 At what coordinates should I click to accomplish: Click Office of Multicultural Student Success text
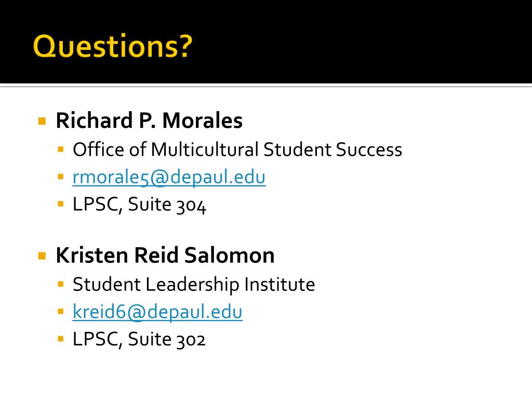237,150
